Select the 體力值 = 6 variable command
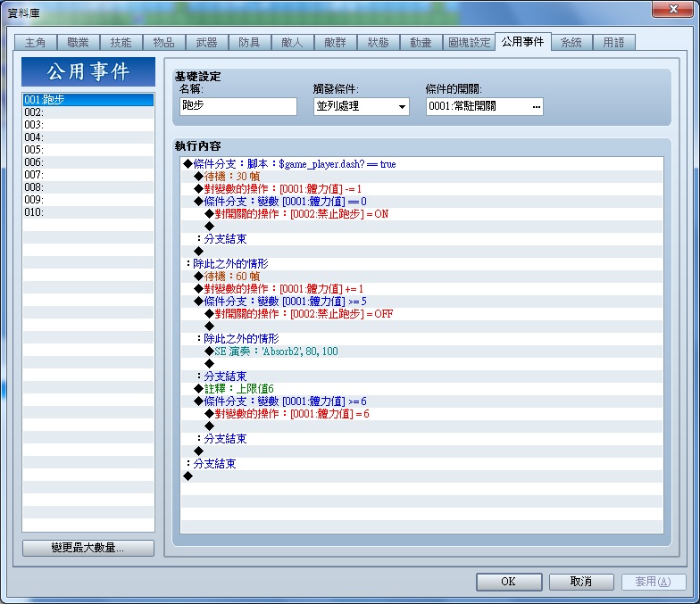 [x=421, y=414]
